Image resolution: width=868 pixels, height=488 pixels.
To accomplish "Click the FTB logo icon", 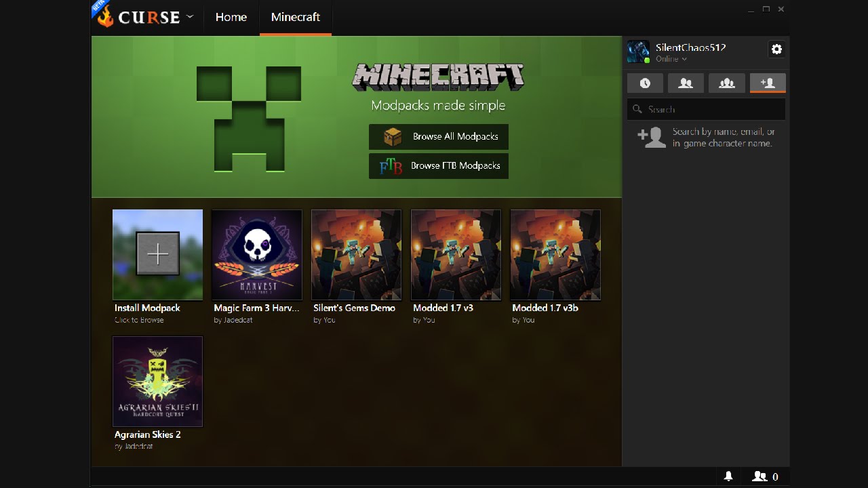I will pyautogui.click(x=391, y=166).
